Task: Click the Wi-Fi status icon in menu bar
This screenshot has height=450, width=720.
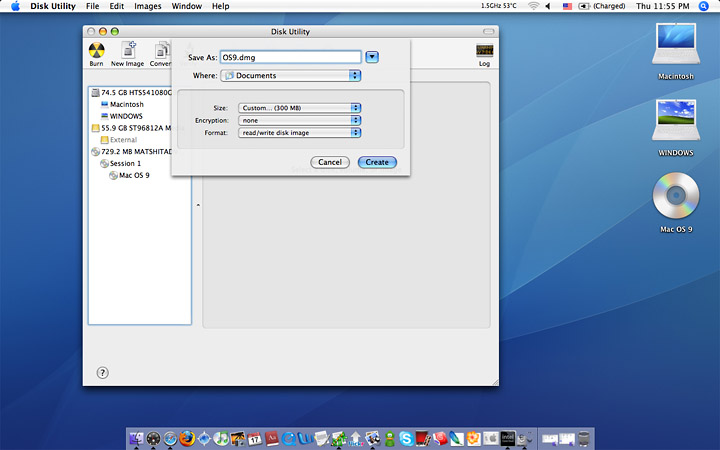Action: pyautogui.click(x=533, y=6)
